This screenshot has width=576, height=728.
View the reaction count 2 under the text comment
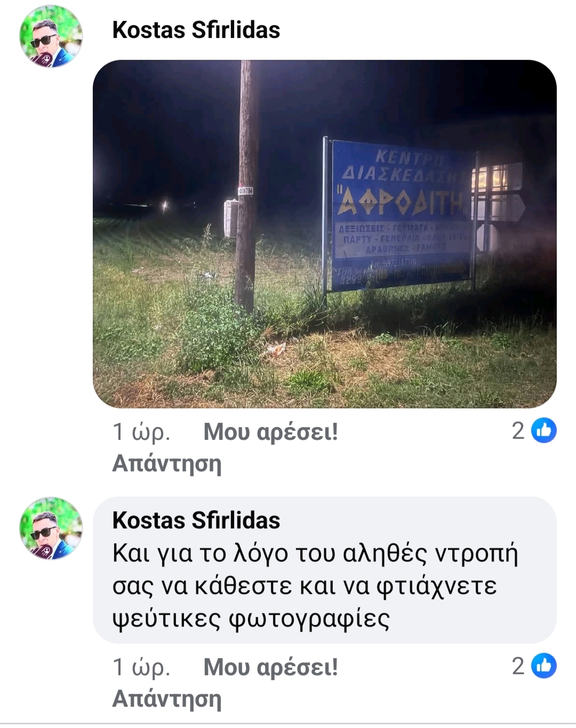click(x=518, y=666)
